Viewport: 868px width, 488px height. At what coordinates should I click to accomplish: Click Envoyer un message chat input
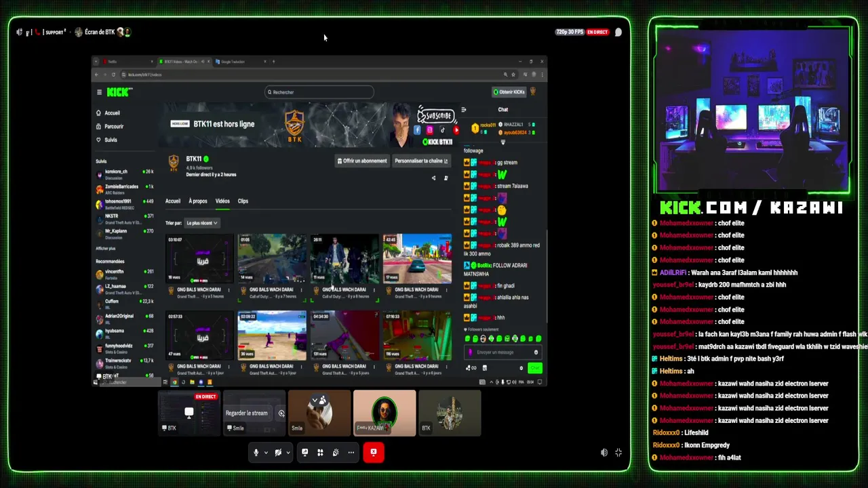[502, 352]
